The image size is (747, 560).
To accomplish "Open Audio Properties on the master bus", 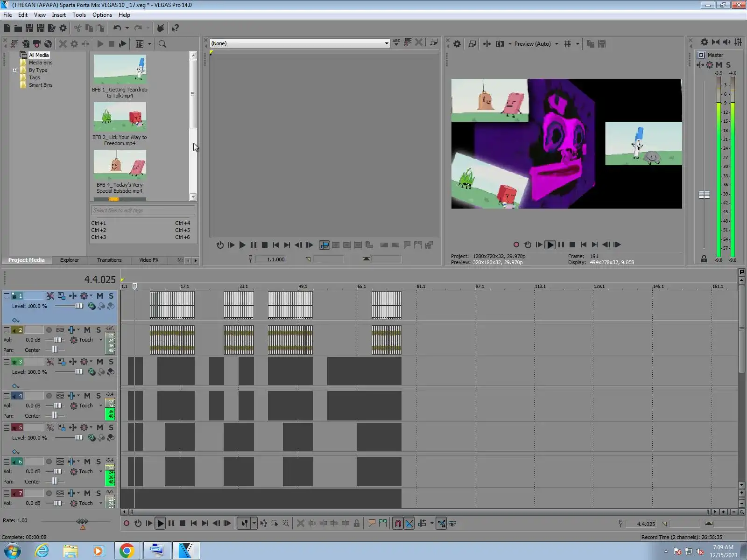I will [x=705, y=42].
